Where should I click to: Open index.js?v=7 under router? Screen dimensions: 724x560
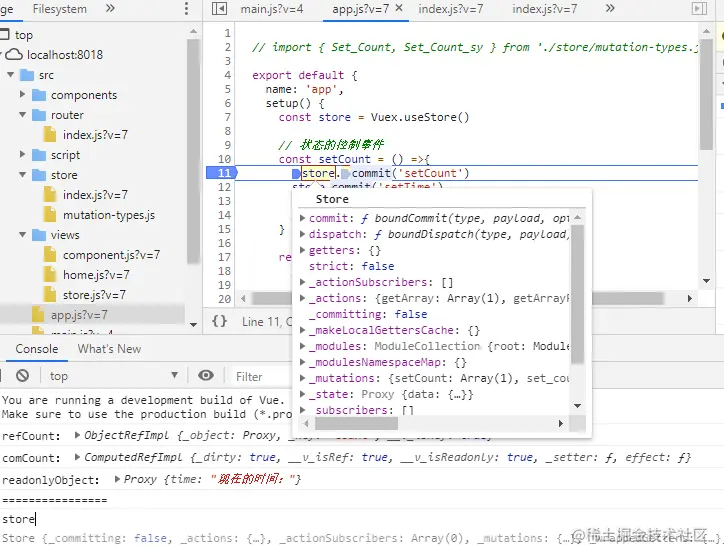[95, 135]
